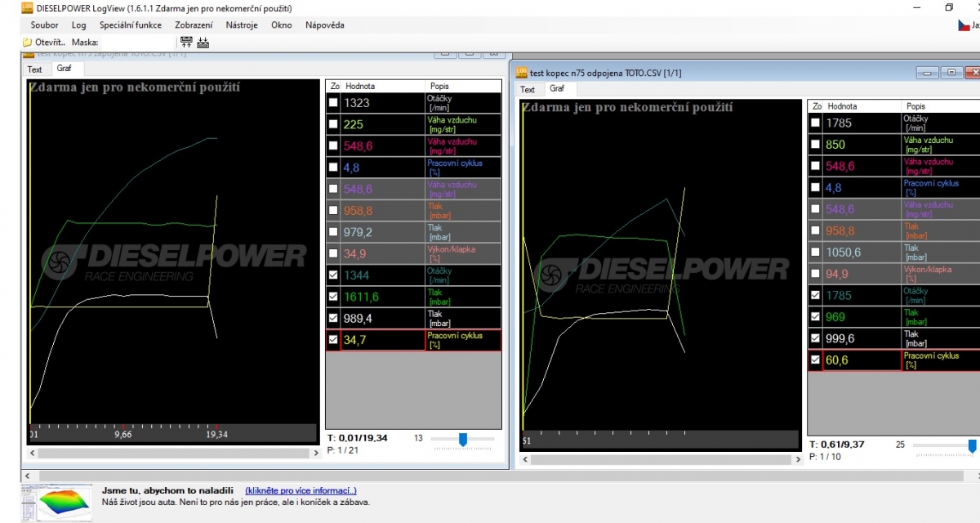Click odpojena graph horizontal scrollbar
Screen dimensions: 980x523
[x=661, y=461]
